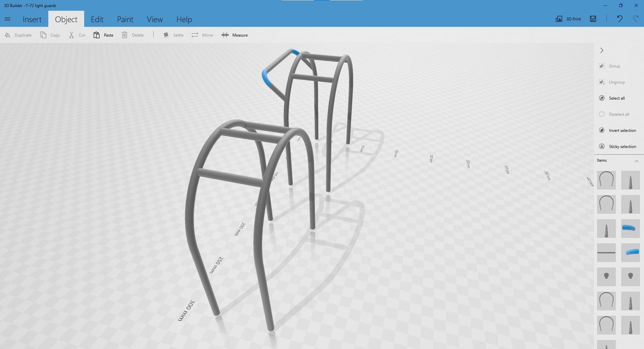This screenshot has width=644, height=349.
Task: Collapse the Items list section
Action: coord(636,161)
